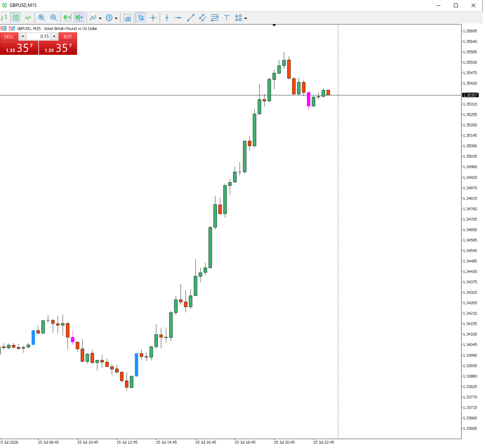Switch to line chart view
Image resolution: width=485 pixels, height=448 pixels.
(28, 18)
